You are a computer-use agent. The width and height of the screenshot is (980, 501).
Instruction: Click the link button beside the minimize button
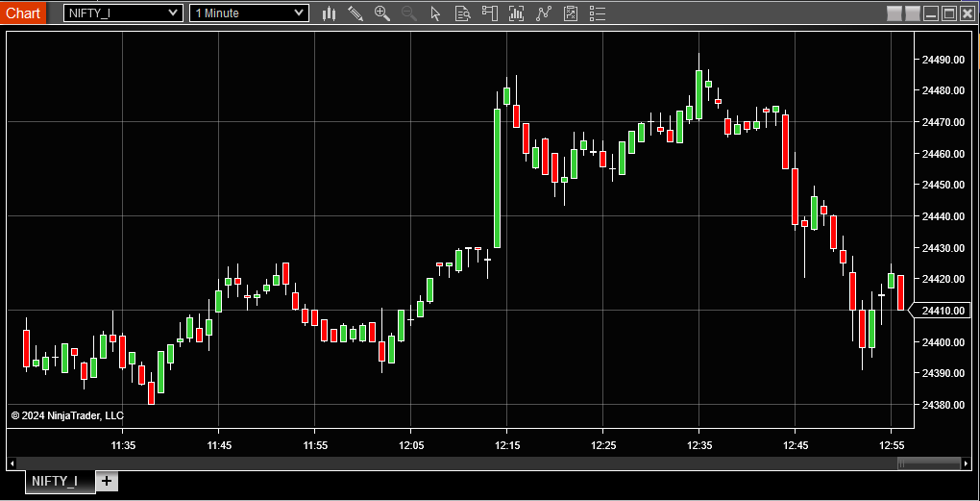pos(913,13)
